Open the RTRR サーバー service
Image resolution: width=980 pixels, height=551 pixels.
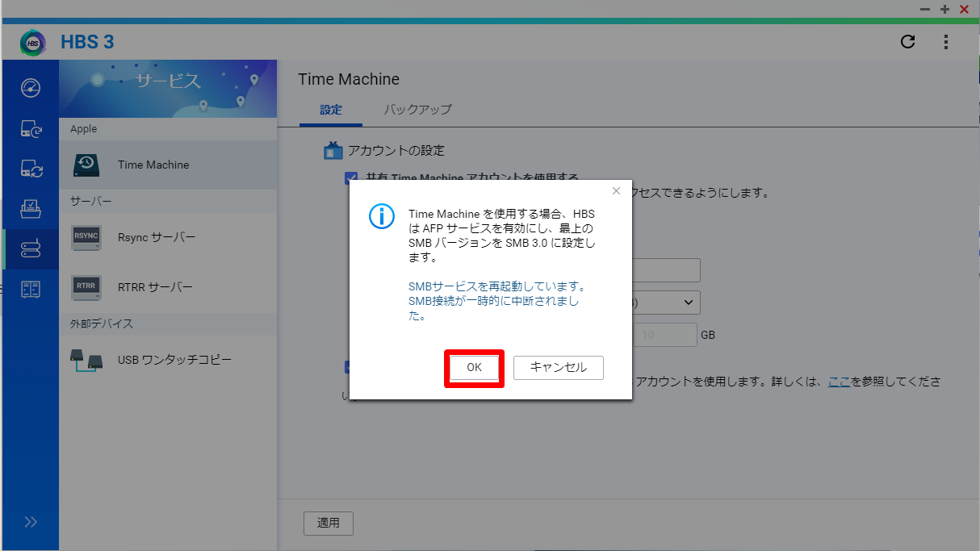[x=168, y=287]
